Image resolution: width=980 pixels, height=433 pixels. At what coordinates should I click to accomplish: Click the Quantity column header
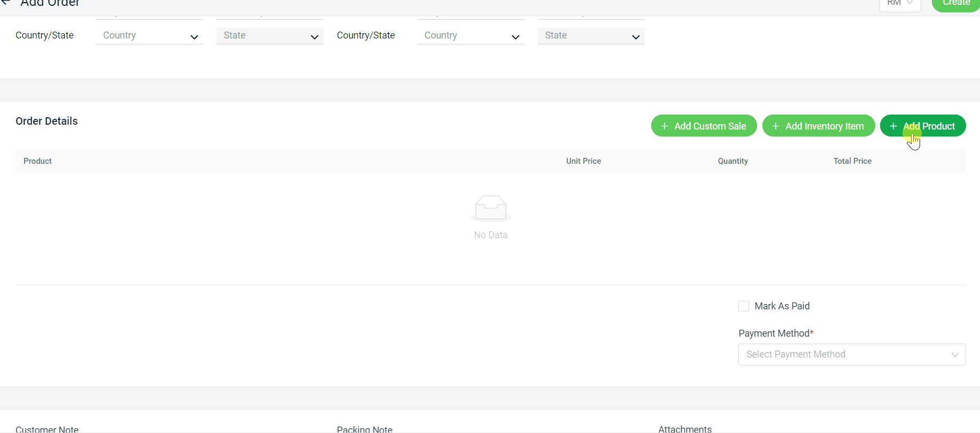point(732,161)
